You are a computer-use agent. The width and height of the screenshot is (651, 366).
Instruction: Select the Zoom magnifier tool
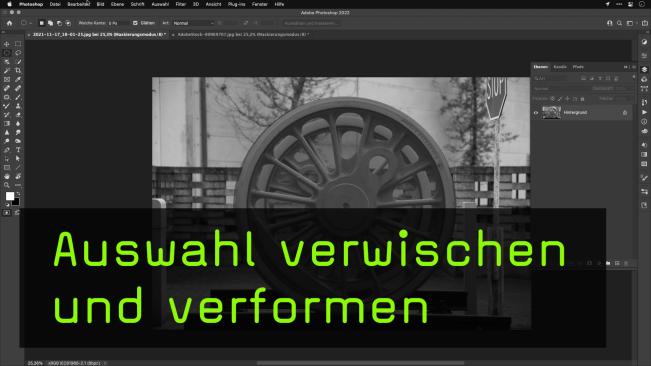click(7, 185)
